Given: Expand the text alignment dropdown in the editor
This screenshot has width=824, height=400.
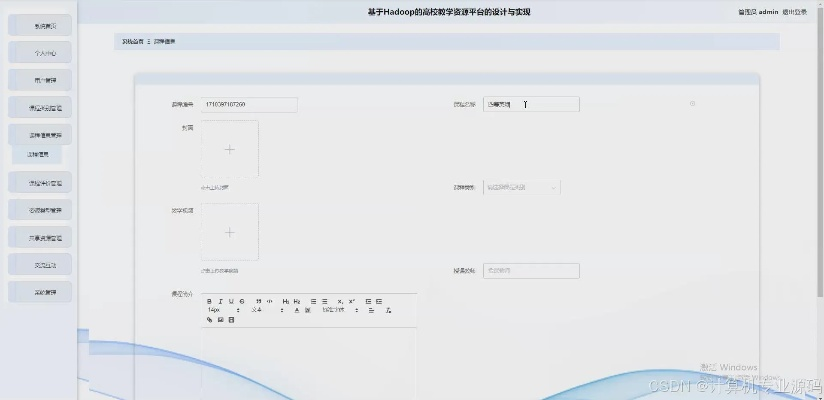Looking at the screenshot, I should coord(371,310).
